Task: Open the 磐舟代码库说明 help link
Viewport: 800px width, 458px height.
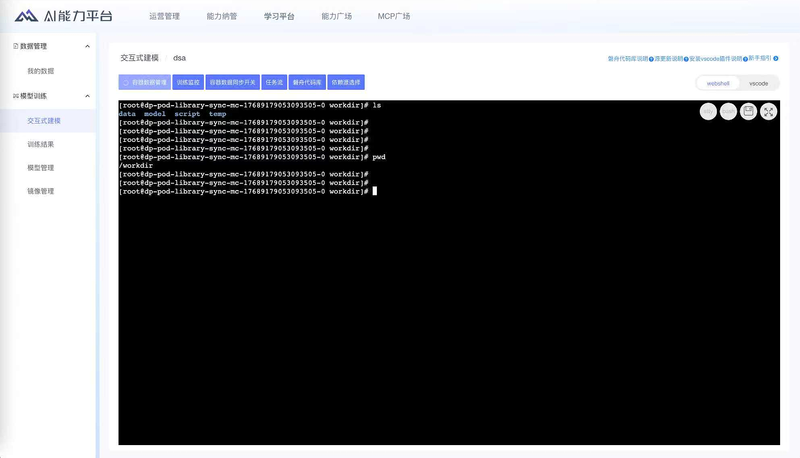Action: pos(628,59)
